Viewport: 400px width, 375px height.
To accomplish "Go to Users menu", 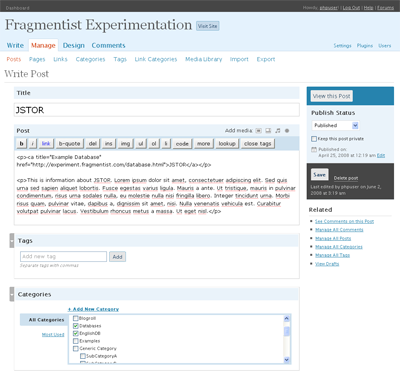I will point(385,46).
